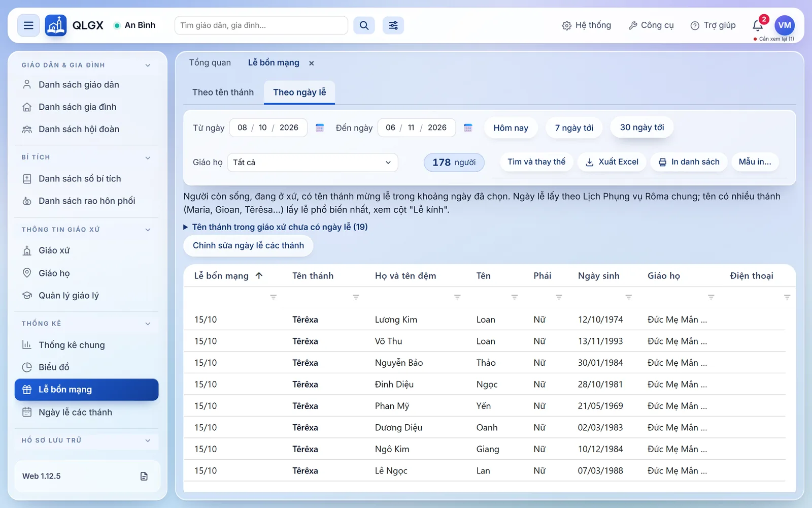Open the VM user avatar
812x508 pixels.
tap(785, 25)
